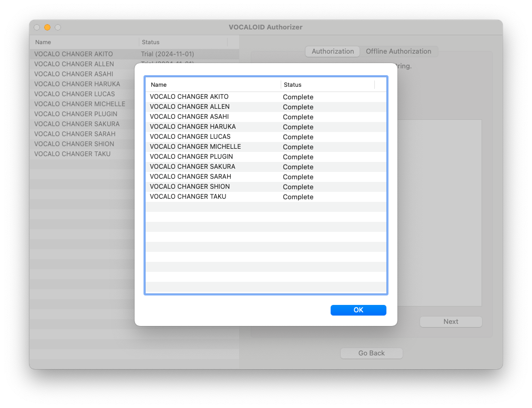
Task: Click the Complete status for SHION
Action: [x=298, y=187]
